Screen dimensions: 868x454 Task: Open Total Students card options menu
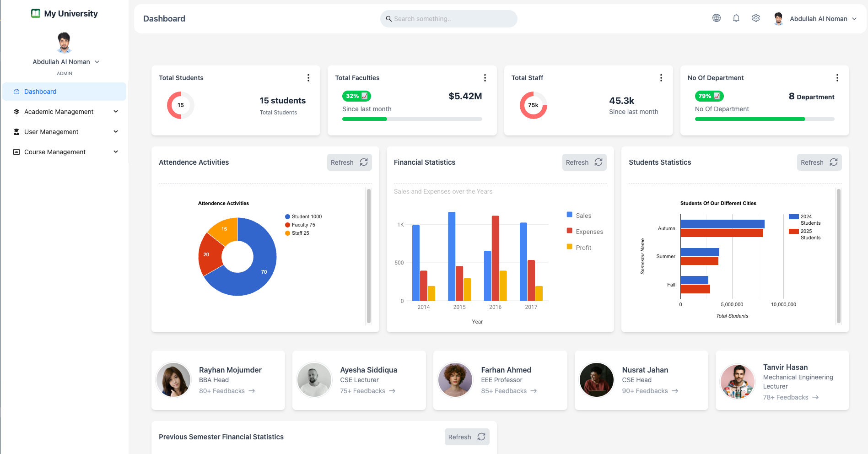point(308,78)
